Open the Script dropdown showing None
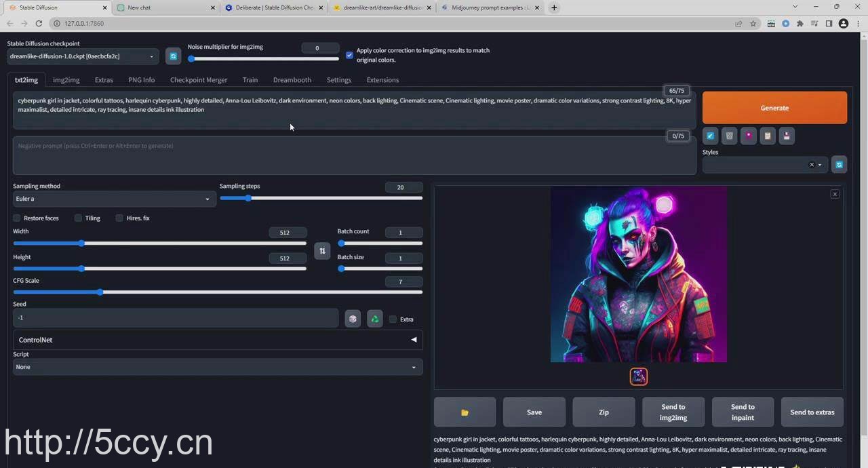Screen dimensions: 868x468 217,367
